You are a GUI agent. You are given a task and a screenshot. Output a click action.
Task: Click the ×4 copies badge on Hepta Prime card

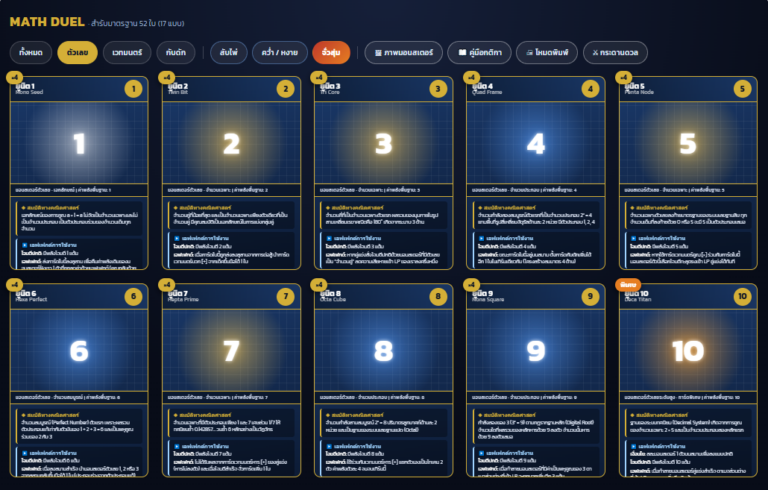[x=167, y=285]
